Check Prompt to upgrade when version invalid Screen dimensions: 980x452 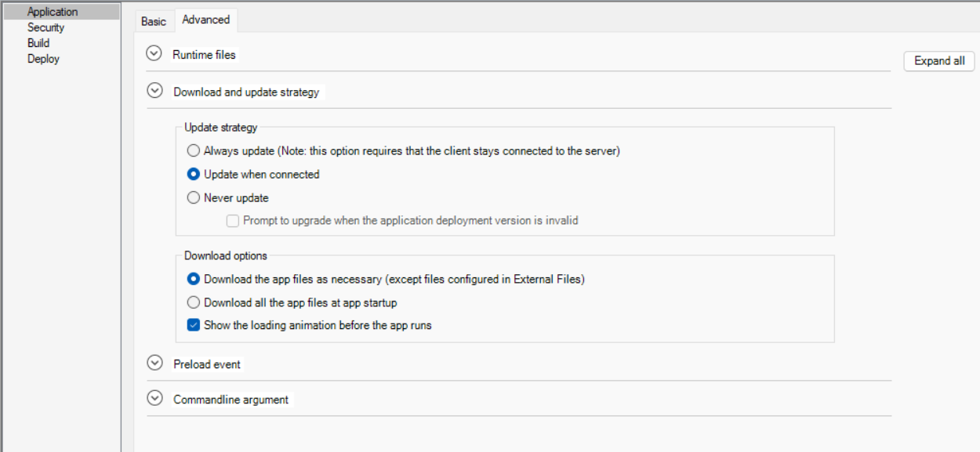coord(233,221)
